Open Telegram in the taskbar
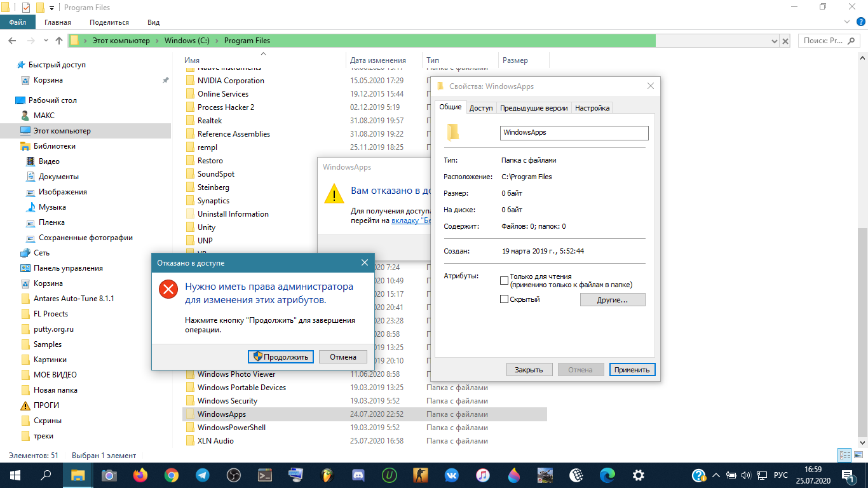Image resolution: width=868 pixels, height=488 pixels. click(203, 475)
